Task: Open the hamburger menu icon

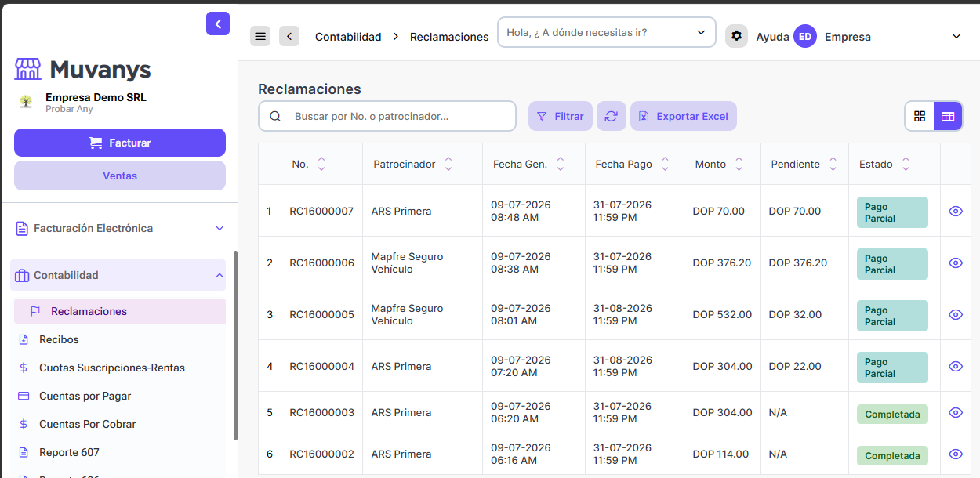Action: (x=260, y=36)
